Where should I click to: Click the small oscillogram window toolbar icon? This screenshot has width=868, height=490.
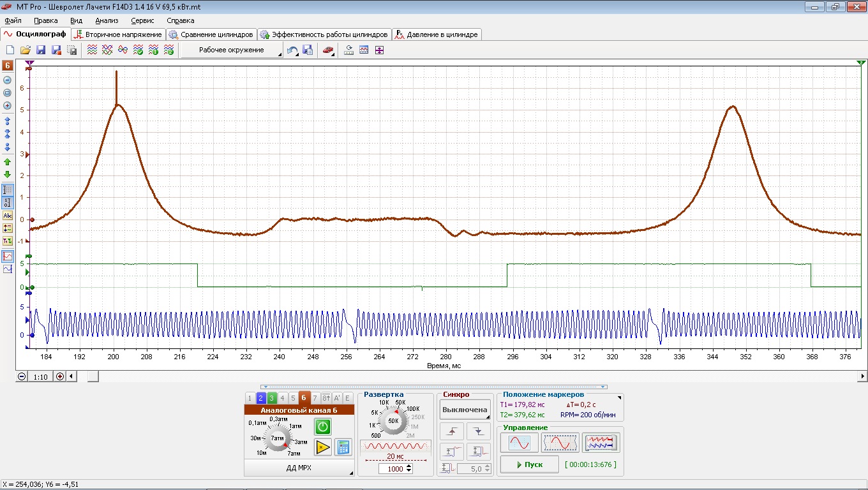pos(364,50)
